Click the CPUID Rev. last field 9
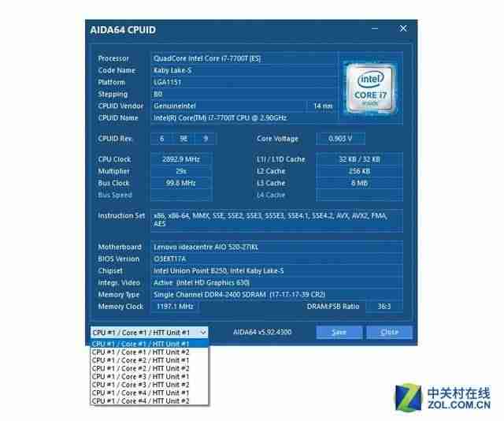This screenshot has height=421, width=504. click(206, 139)
